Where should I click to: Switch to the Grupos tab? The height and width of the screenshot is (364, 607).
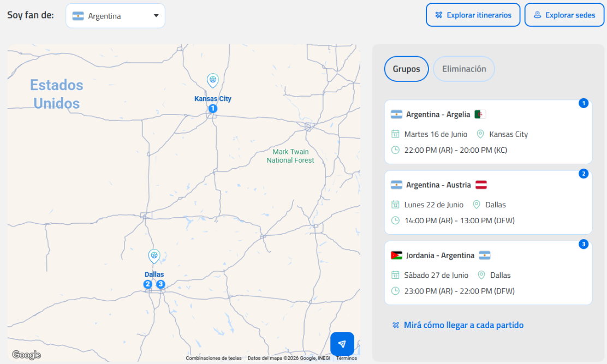407,69
